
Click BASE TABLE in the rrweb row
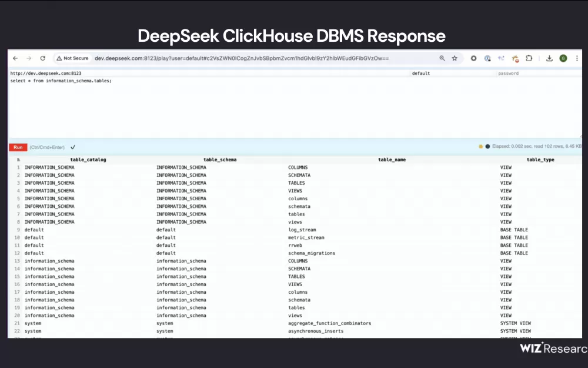click(514, 246)
